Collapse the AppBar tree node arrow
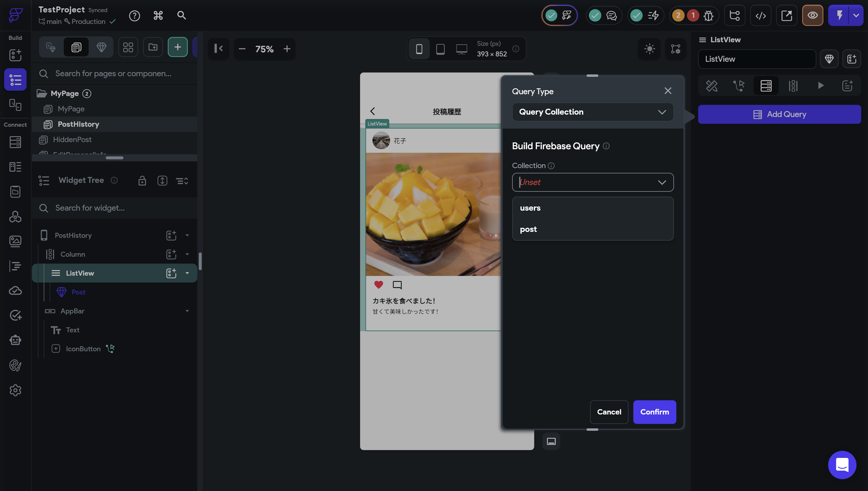Image resolution: width=868 pixels, height=491 pixels. 187,311
